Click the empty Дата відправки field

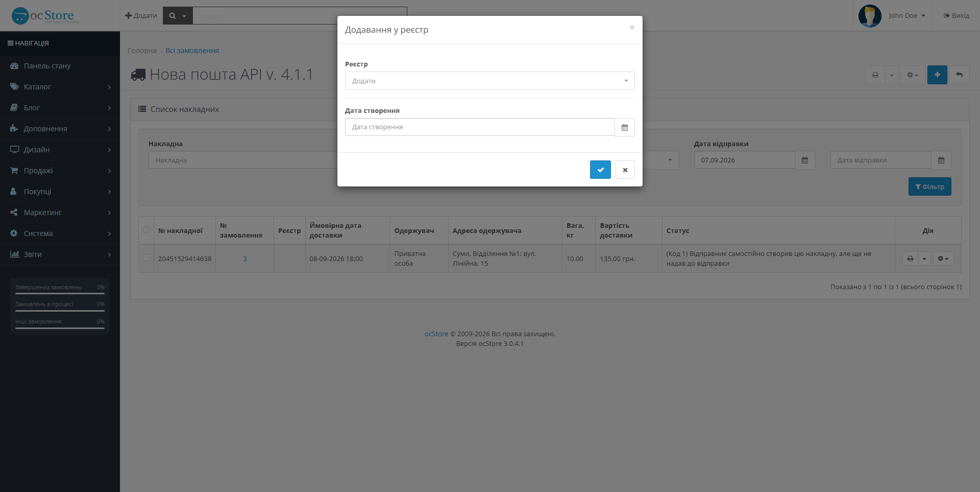tap(881, 160)
